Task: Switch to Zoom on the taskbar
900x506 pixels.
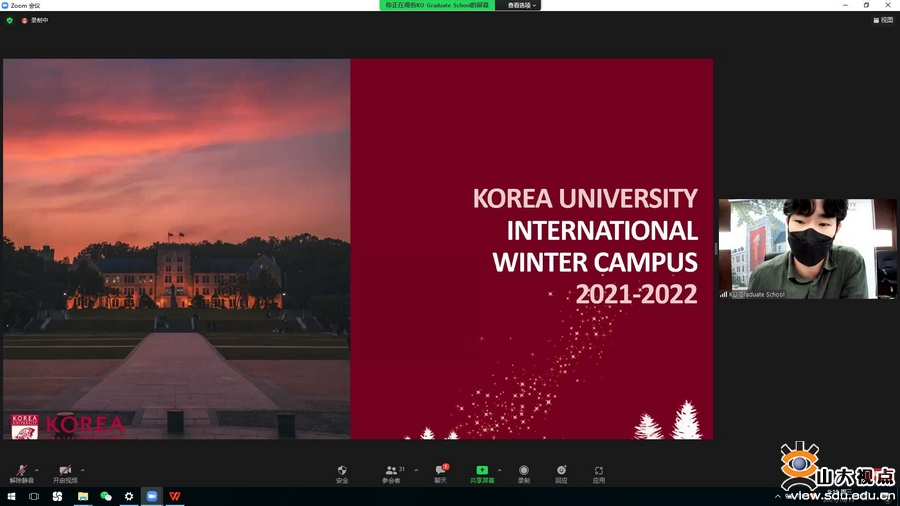Action: coord(152,496)
